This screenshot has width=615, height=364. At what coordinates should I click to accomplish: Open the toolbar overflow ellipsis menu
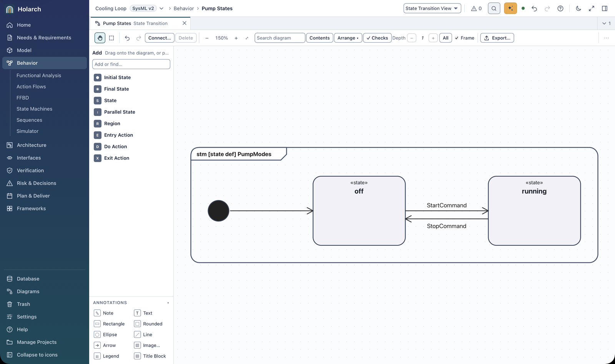(x=607, y=38)
